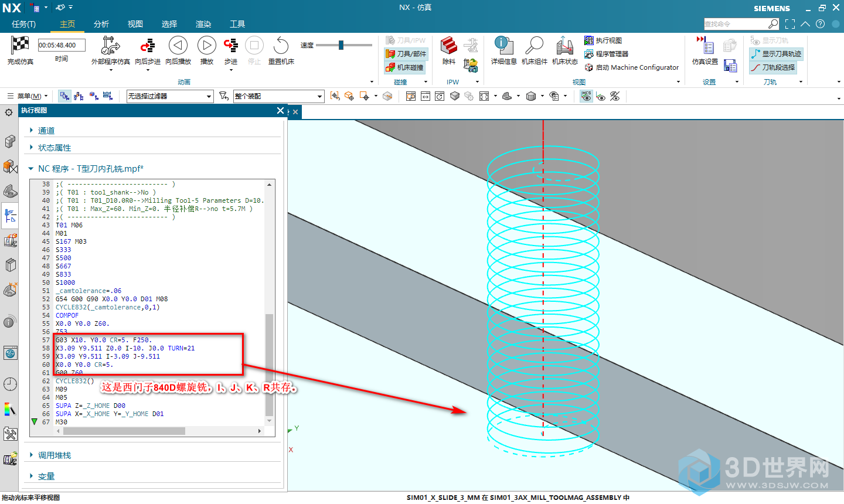The height and width of the screenshot is (504, 844).
Task: Switch to the 选择 tab
Action: [x=169, y=24]
